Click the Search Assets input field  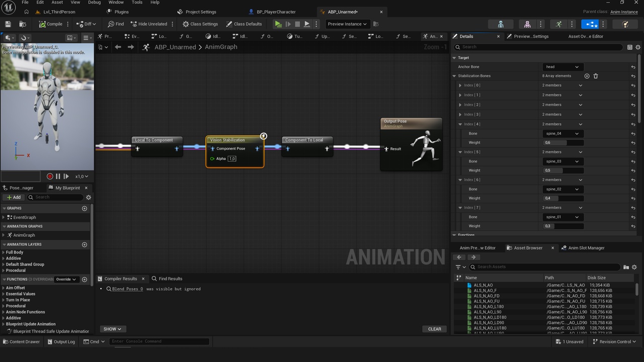(545, 267)
